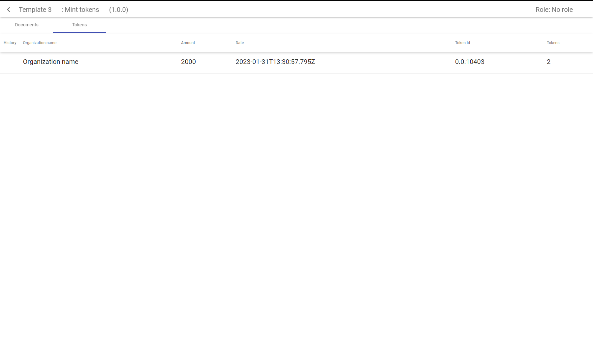Click the back arrow icon
Screen dimensions: 593x364
click(x=9, y=10)
